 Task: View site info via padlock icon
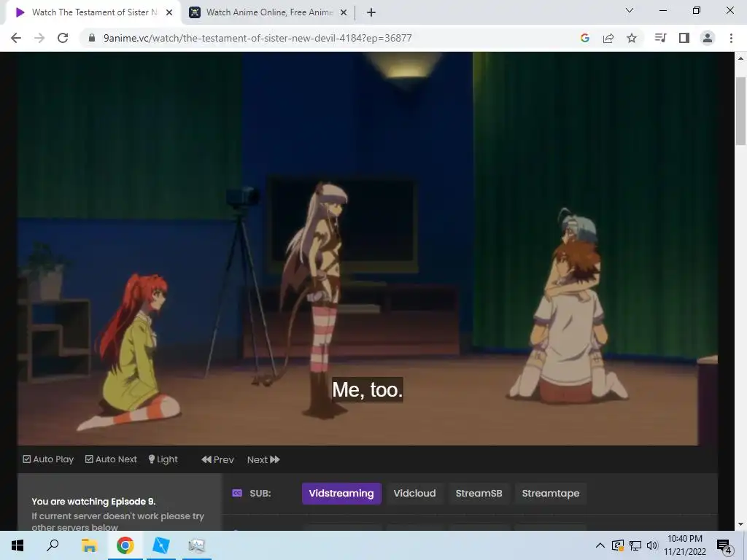click(x=92, y=38)
